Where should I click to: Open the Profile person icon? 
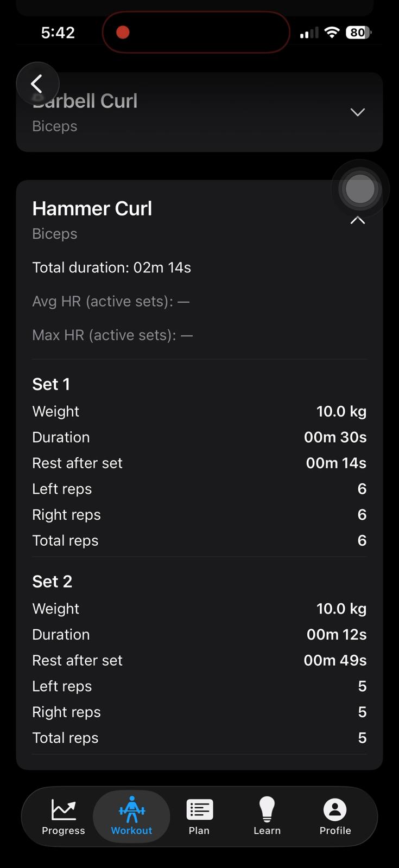pos(335,809)
